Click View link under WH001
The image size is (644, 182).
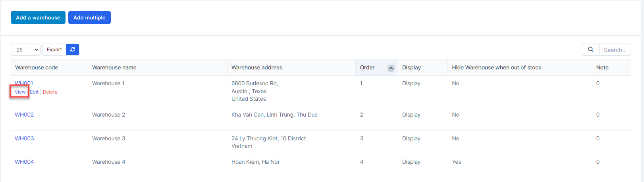[x=20, y=92]
